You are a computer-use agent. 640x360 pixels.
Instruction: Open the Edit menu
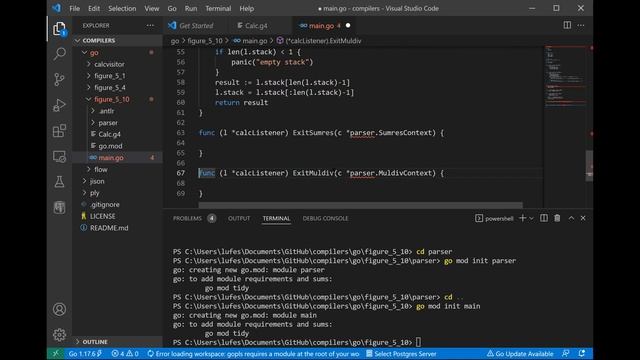94,8
